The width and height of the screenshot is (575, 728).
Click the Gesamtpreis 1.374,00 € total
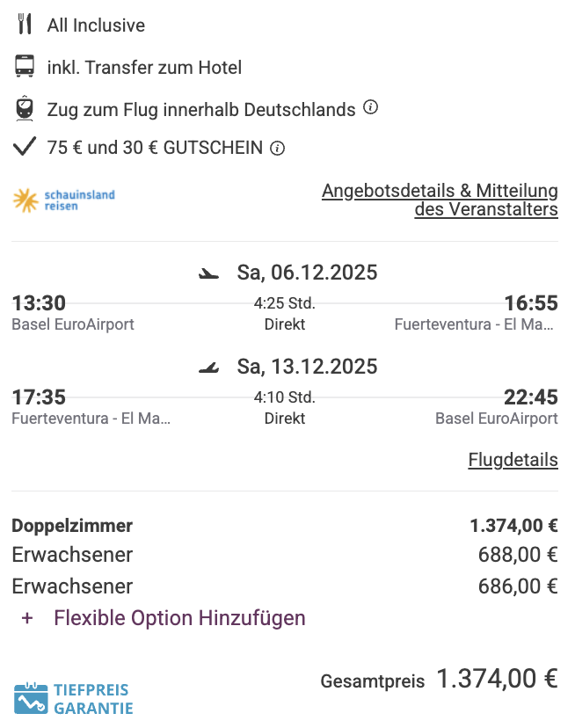point(497,680)
